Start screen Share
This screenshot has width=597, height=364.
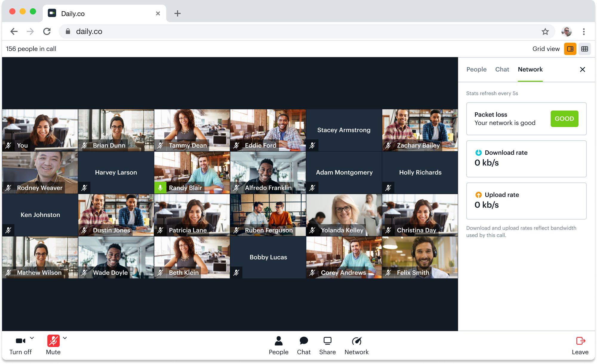point(327,346)
